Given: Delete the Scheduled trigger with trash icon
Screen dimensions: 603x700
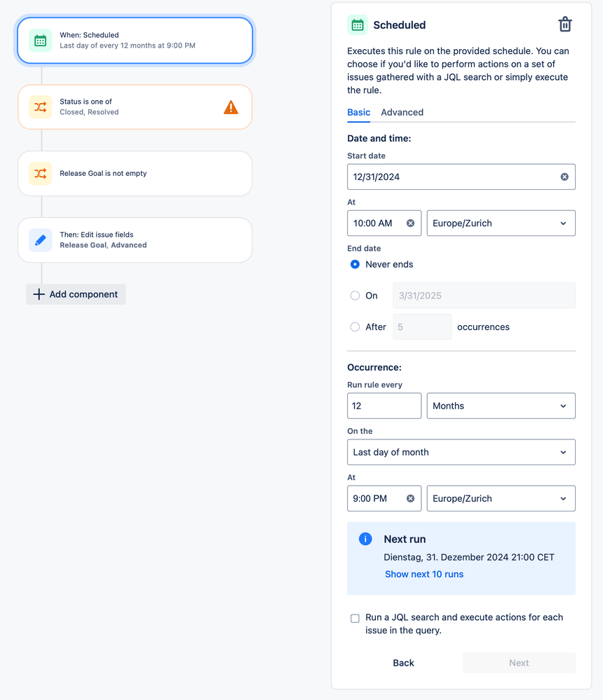Looking at the screenshot, I should click(x=564, y=25).
